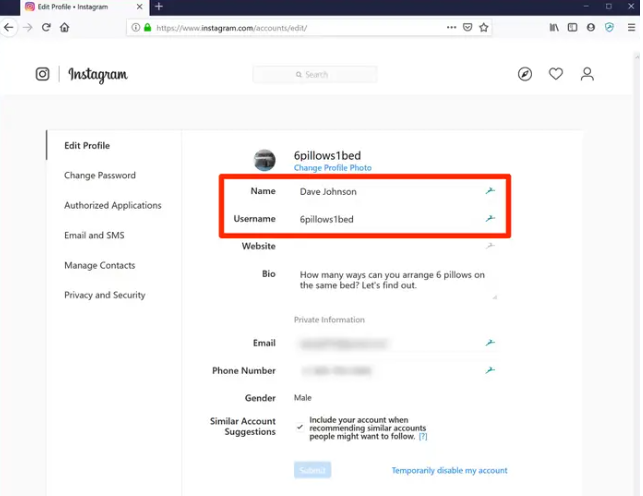Close the Edit Profile Instagram tab
The image size is (643, 496).
point(139,7)
